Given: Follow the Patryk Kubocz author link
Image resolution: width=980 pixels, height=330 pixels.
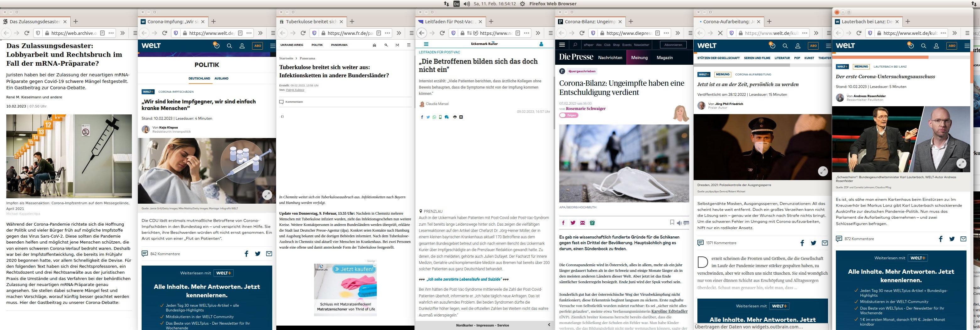Looking at the screenshot, I should tap(295, 90).
